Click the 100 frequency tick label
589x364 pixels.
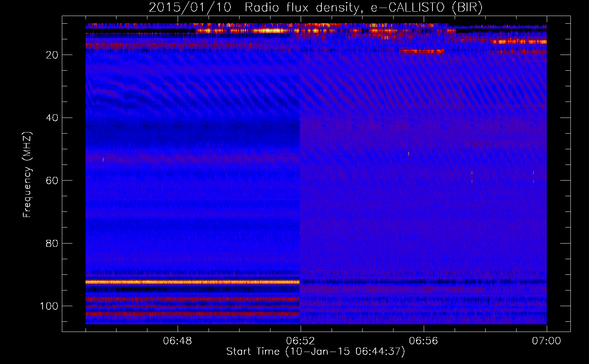click(x=49, y=306)
